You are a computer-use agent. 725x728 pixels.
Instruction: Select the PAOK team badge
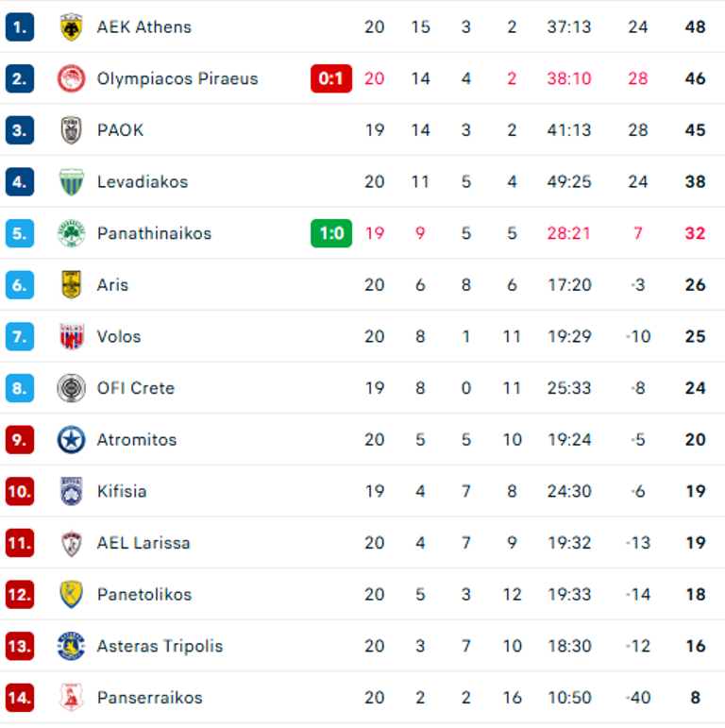coord(71,130)
